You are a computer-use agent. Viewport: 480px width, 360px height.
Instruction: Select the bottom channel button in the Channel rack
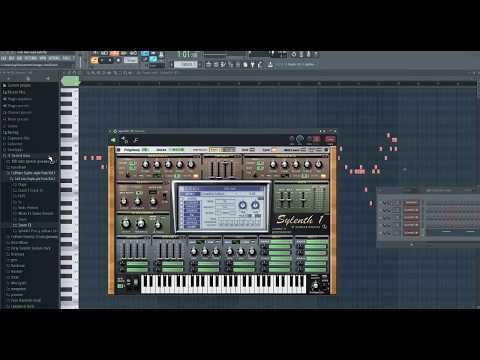pyautogui.click(x=411, y=233)
